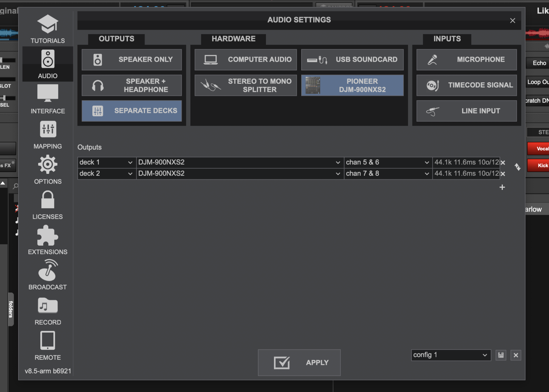Click the Apply button
The width and height of the screenshot is (549, 392).
coord(299,363)
